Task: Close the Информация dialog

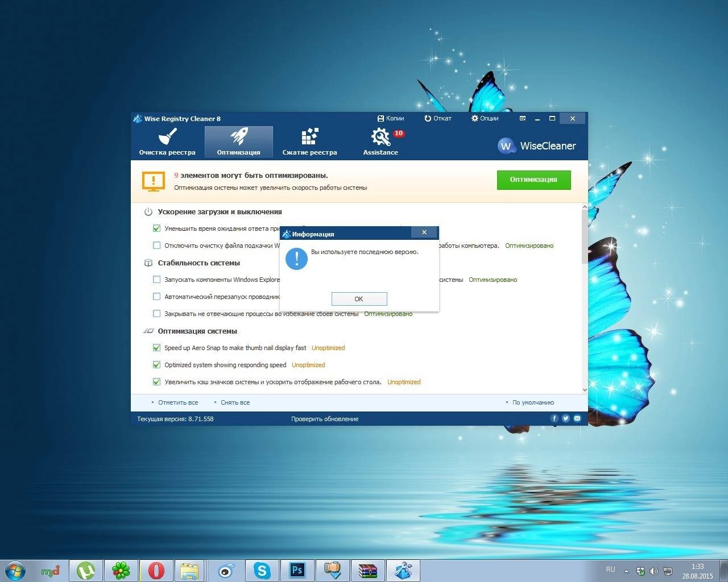Action: (x=424, y=232)
